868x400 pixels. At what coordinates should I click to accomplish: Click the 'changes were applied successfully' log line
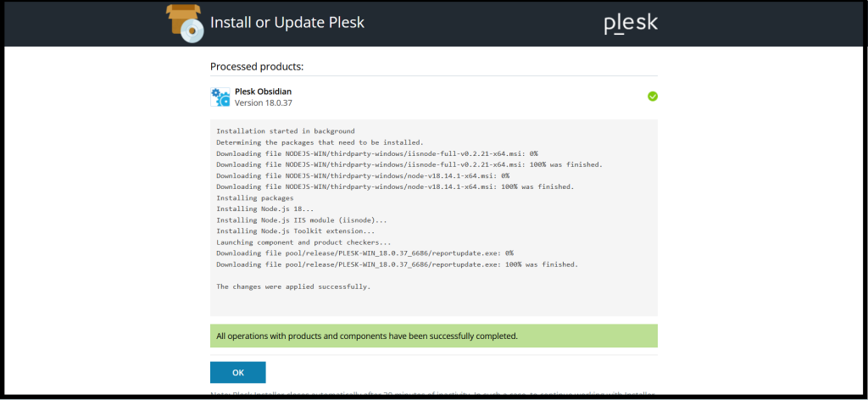[x=293, y=286]
